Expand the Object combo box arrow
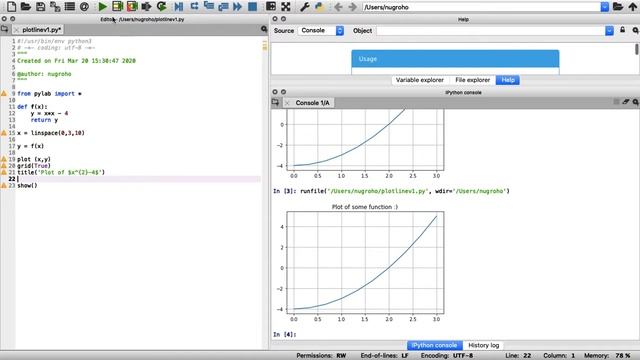640x360 pixels. click(x=609, y=31)
